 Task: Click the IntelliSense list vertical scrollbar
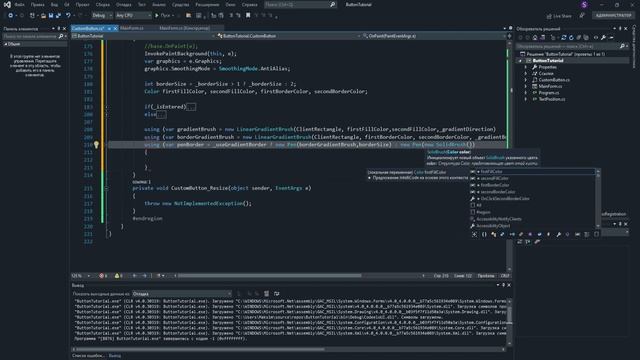pyautogui.click(x=598, y=199)
